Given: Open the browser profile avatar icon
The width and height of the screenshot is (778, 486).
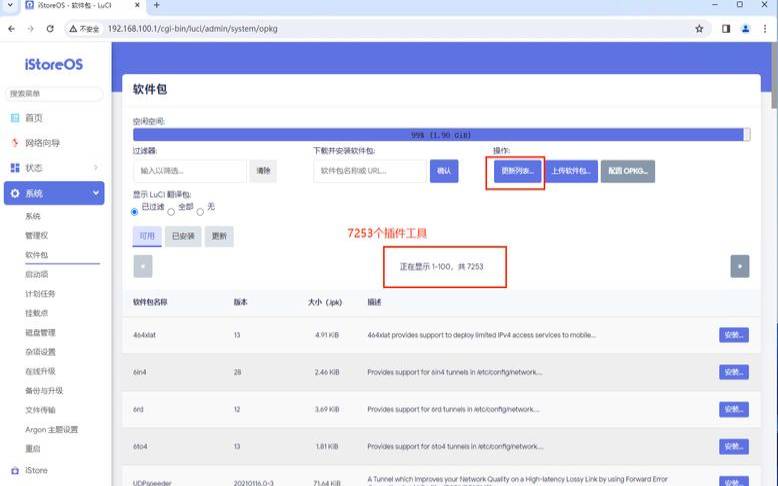Looking at the screenshot, I should click(x=745, y=29).
